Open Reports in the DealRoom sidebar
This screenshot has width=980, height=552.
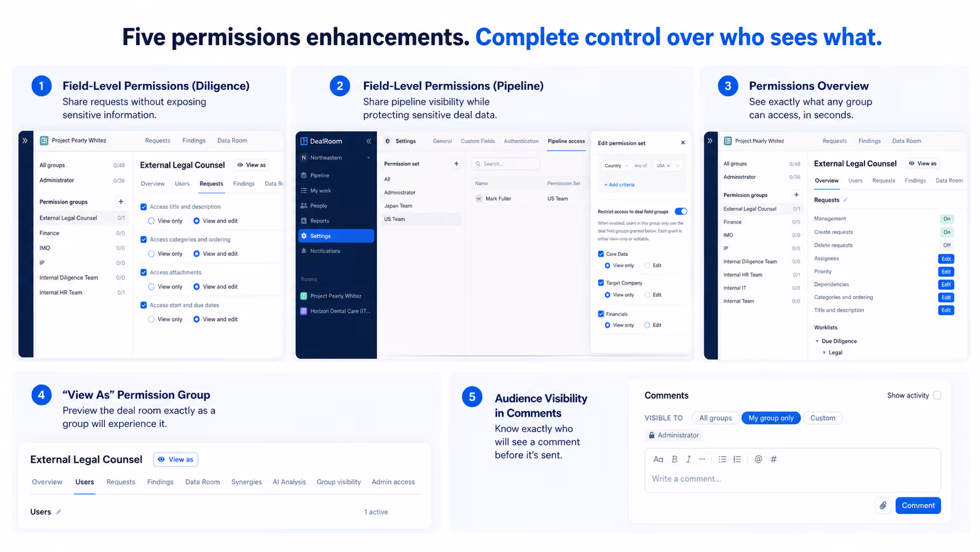336,221
